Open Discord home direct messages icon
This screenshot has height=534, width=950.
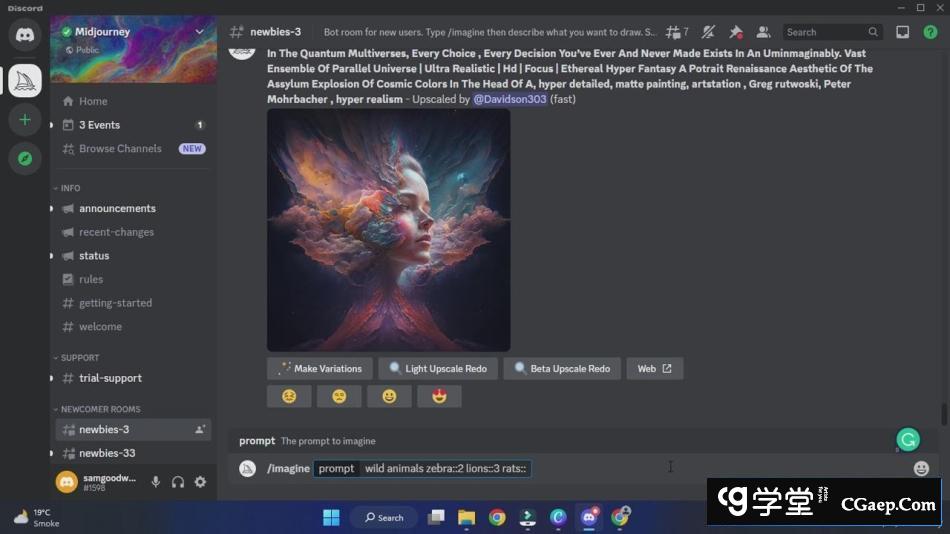coord(25,35)
